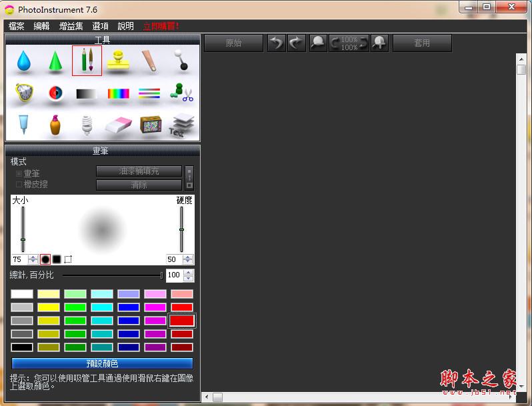The image size is (532, 406).
Task: Open the 選項 menu
Action: (100, 26)
